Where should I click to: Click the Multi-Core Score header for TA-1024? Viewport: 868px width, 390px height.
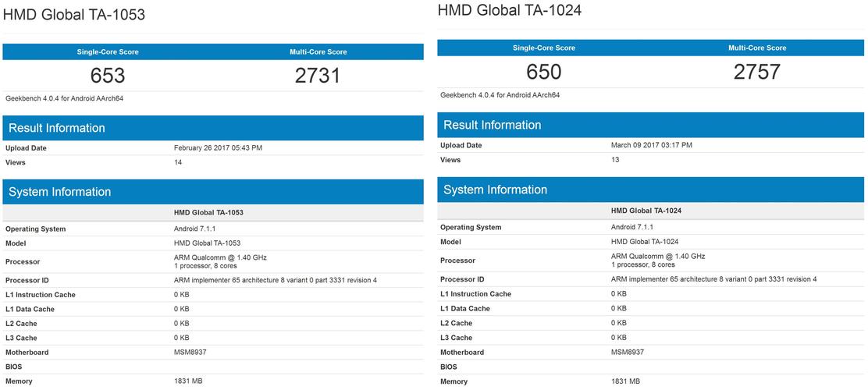(x=757, y=48)
